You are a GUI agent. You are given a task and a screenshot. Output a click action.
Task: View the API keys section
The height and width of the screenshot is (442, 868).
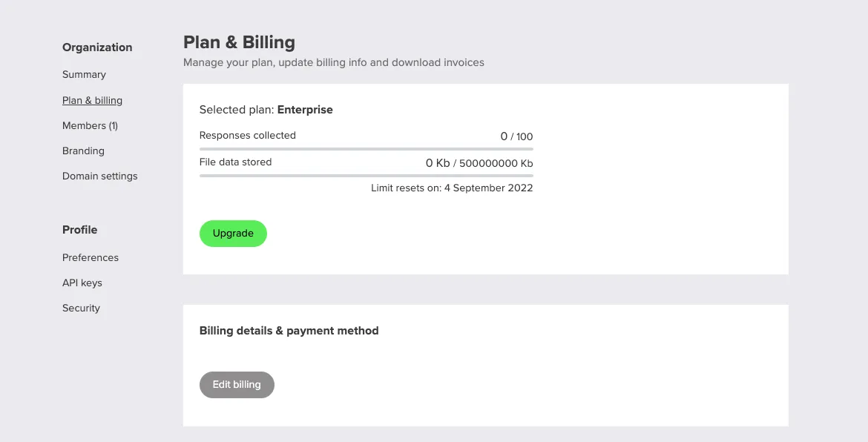click(x=82, y=283)
